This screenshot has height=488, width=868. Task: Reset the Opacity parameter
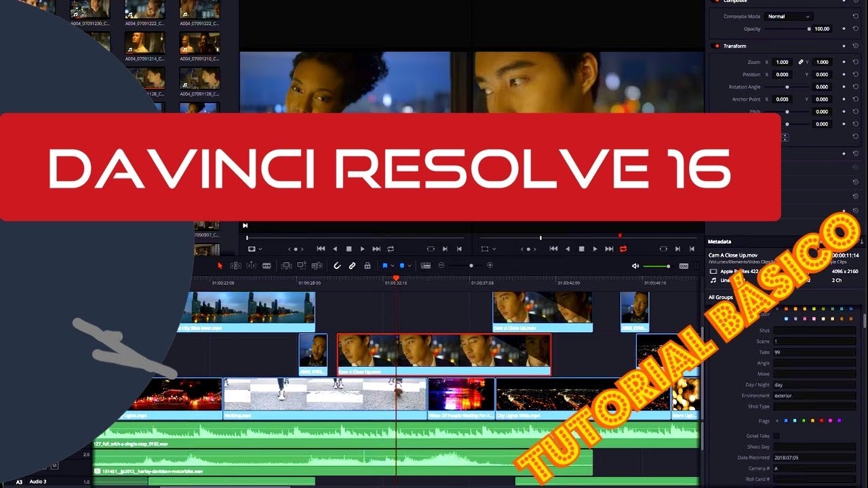pyautogui.click(x=856, y=29)
